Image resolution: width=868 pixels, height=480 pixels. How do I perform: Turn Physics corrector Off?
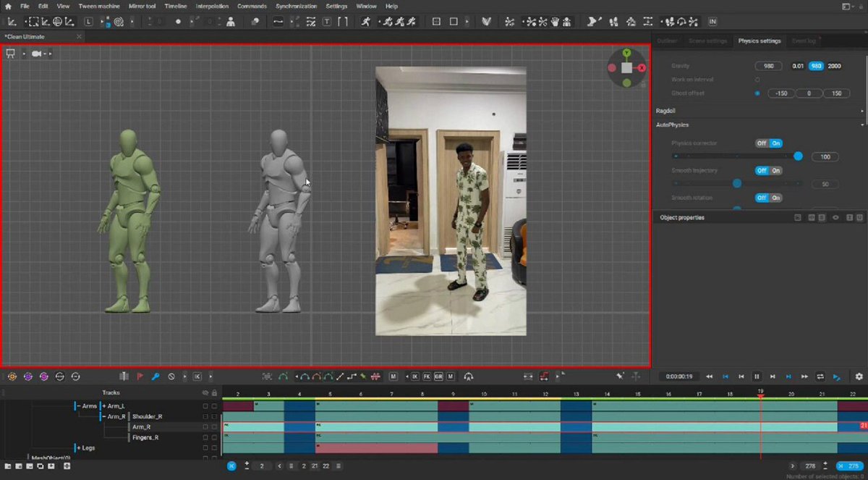tap(762, 143)
